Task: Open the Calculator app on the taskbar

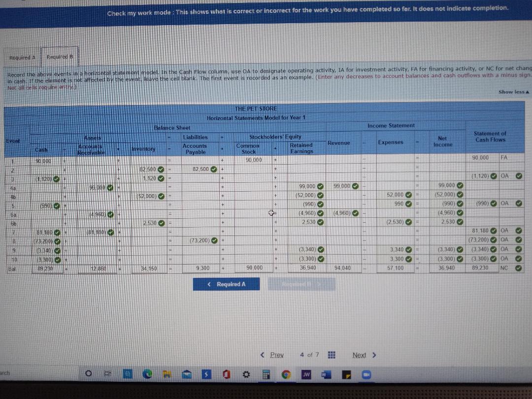Action: pyautogui.click(x=266, y=374)
